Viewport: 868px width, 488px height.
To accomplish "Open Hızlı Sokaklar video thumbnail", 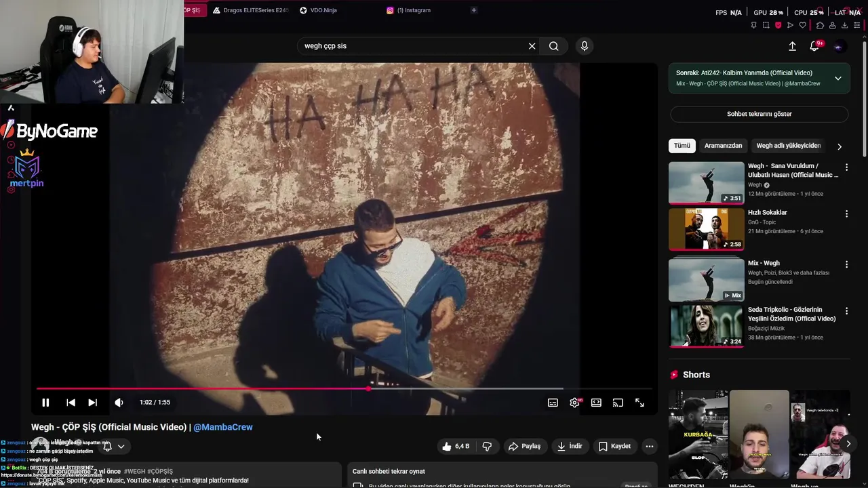I will tap(706, 230).
